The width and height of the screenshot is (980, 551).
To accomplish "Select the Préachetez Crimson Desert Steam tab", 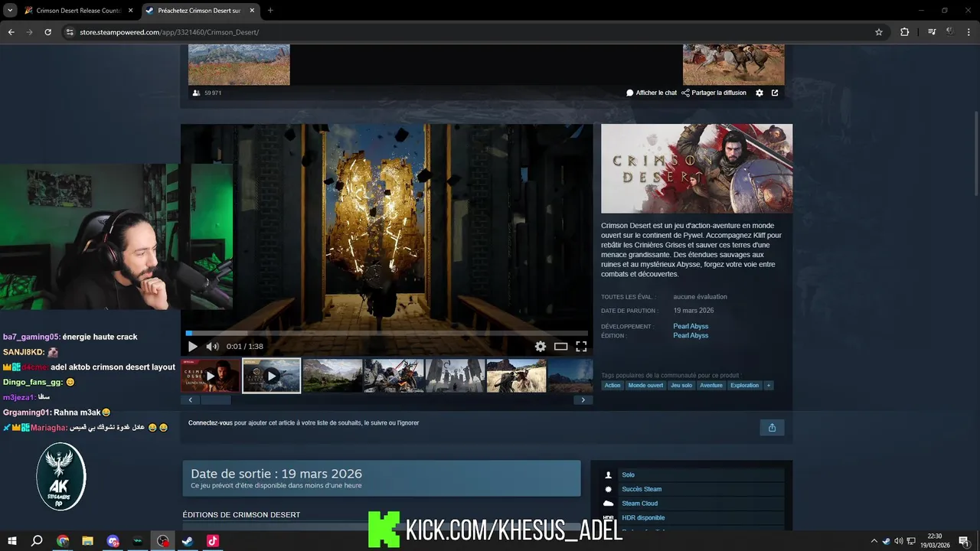I will tap(199, 11).
